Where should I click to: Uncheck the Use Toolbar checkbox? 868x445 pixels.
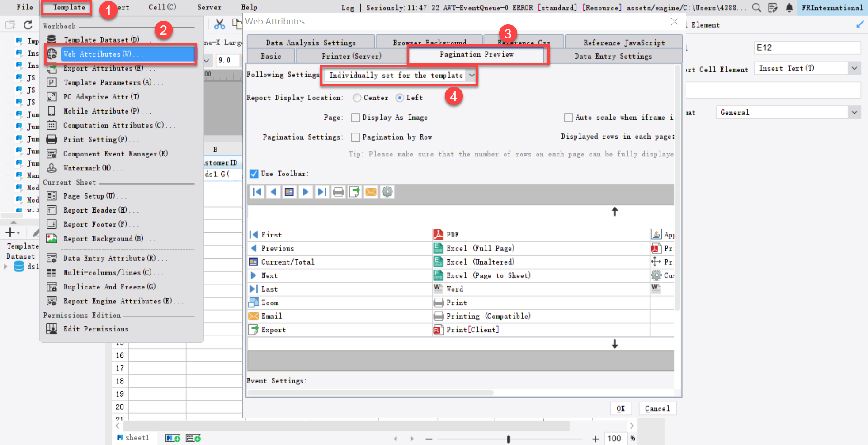(x=254, y=174)
